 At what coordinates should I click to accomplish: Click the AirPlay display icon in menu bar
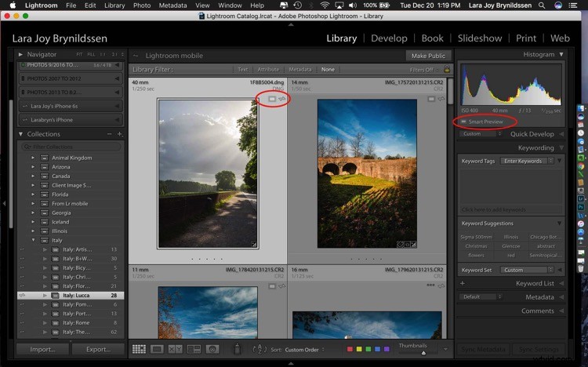(339, 5)
